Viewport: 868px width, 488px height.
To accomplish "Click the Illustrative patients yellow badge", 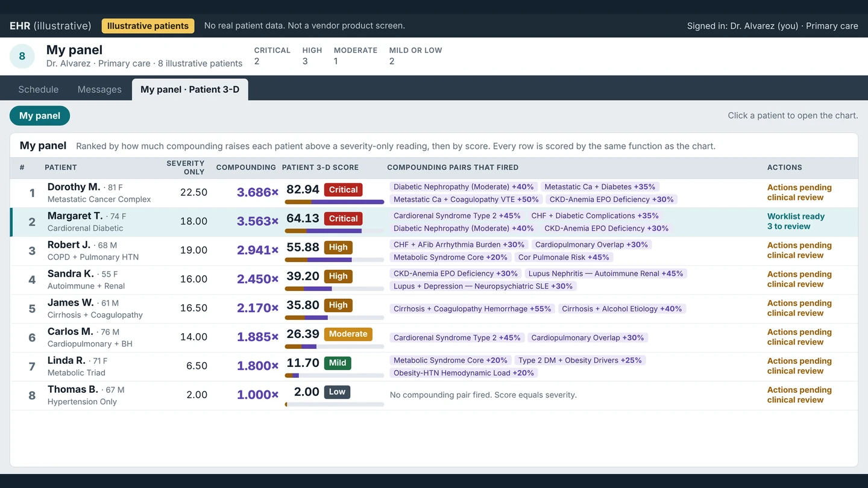I will [x=148, y=26].
